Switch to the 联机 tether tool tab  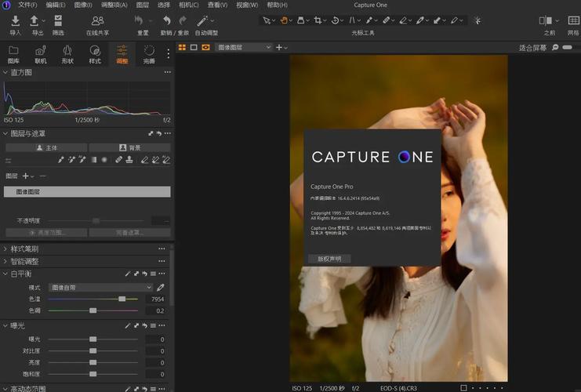pyautogui.click(x=41, y=54)
